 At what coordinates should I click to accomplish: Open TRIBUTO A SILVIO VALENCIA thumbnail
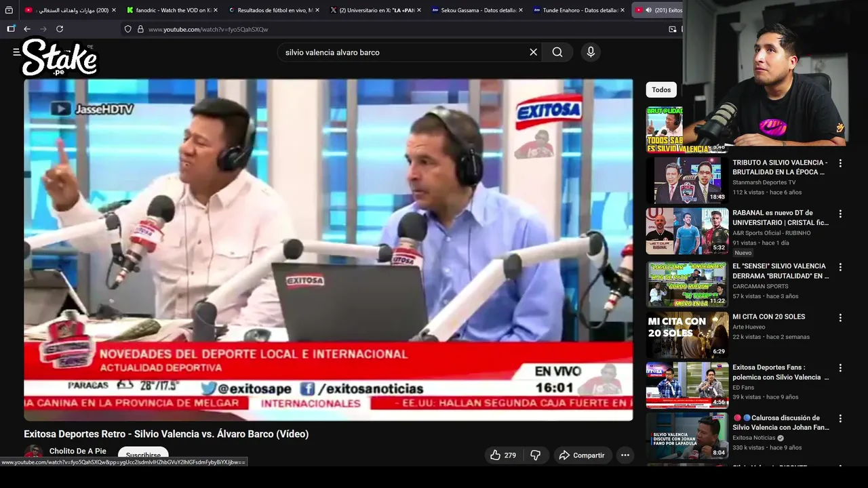(687, 180)
